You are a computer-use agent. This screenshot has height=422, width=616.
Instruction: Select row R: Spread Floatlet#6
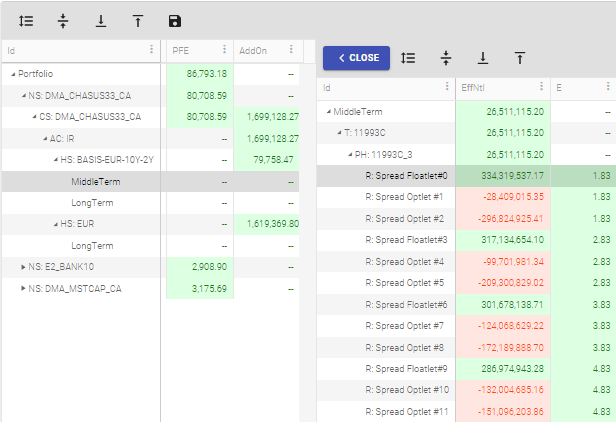pyautogui.click(x=466, y=305)
